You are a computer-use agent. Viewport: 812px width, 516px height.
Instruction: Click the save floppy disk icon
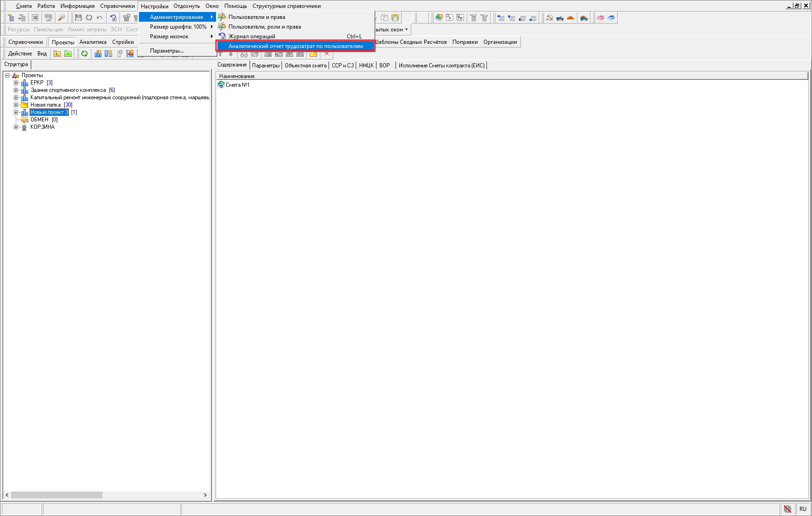pyautogui.click(x=78, y=18)
